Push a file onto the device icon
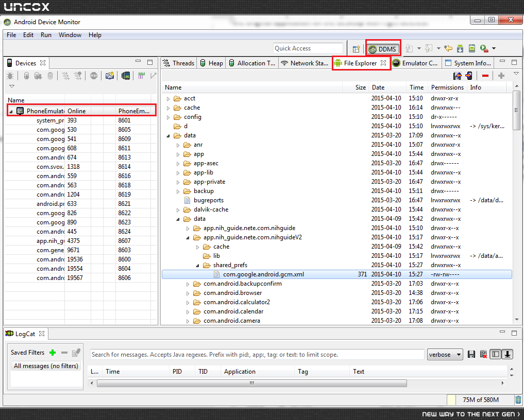 [x=469, y=76]
